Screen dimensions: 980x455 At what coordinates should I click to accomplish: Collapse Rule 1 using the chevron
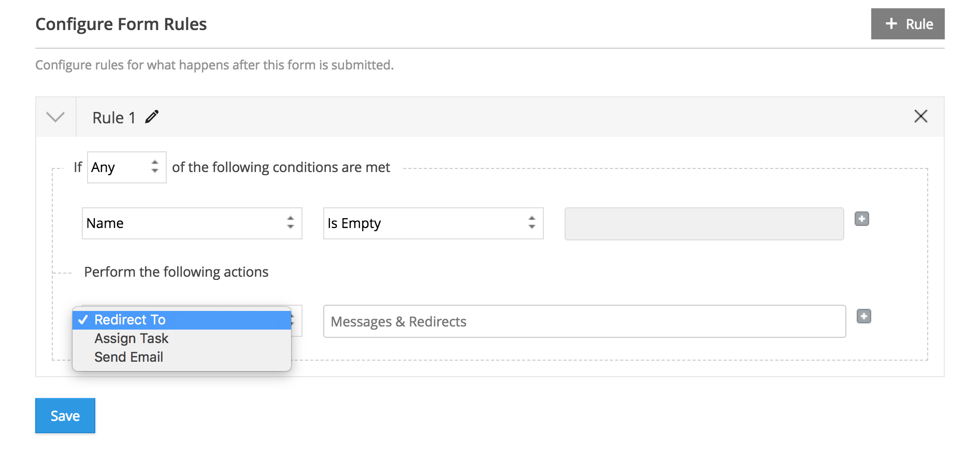(x=54, y=117)
